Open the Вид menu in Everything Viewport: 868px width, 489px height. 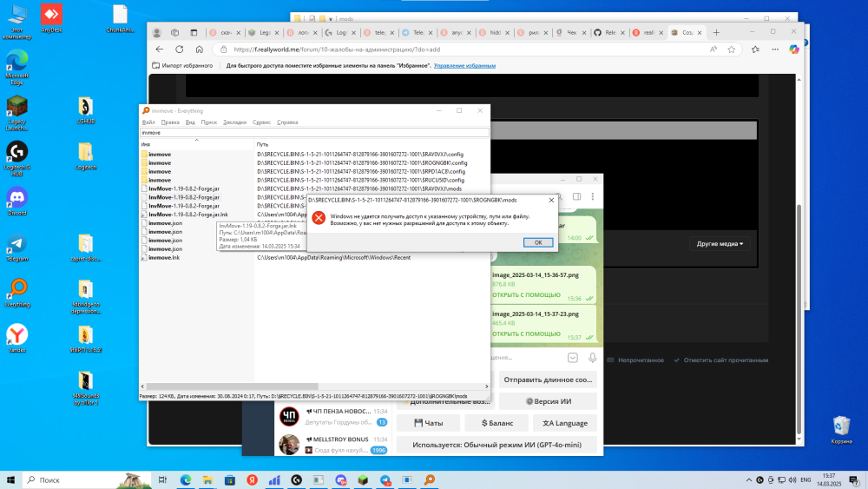coord(190,122)
